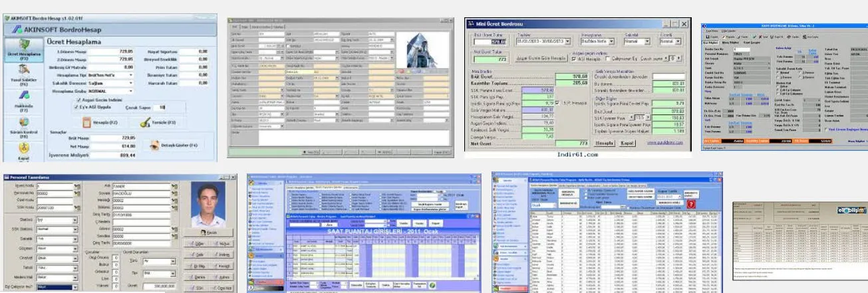Expand the Tarihler date range dropdown
Screen dimensions: 868x293
567,41
